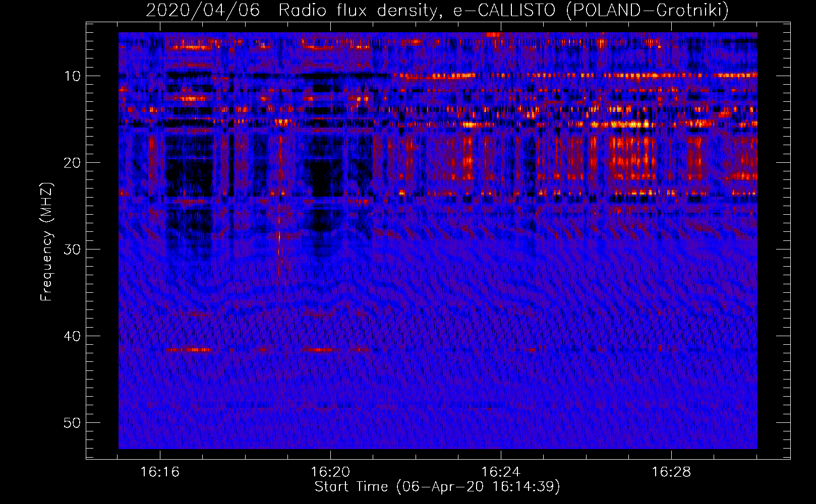Click the "Start Time (06-Apr-20 16:14:39)" label

[x=437, y=487]
